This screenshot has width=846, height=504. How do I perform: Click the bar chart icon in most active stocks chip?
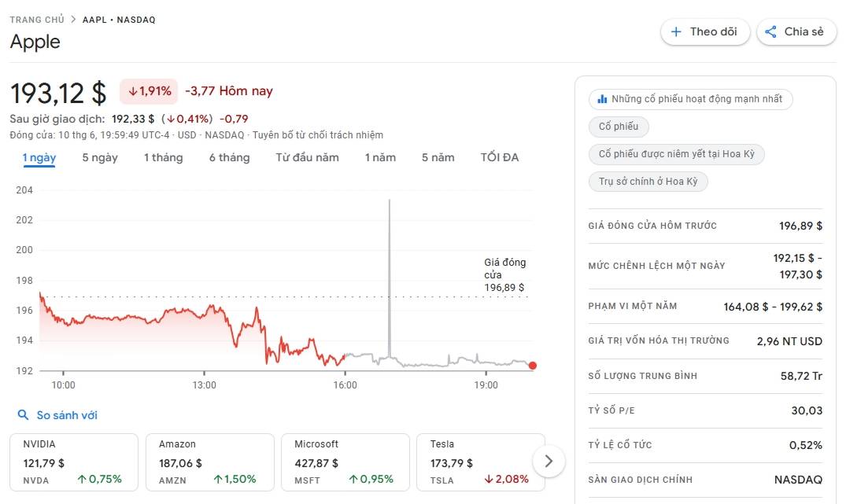pos(602,99)
